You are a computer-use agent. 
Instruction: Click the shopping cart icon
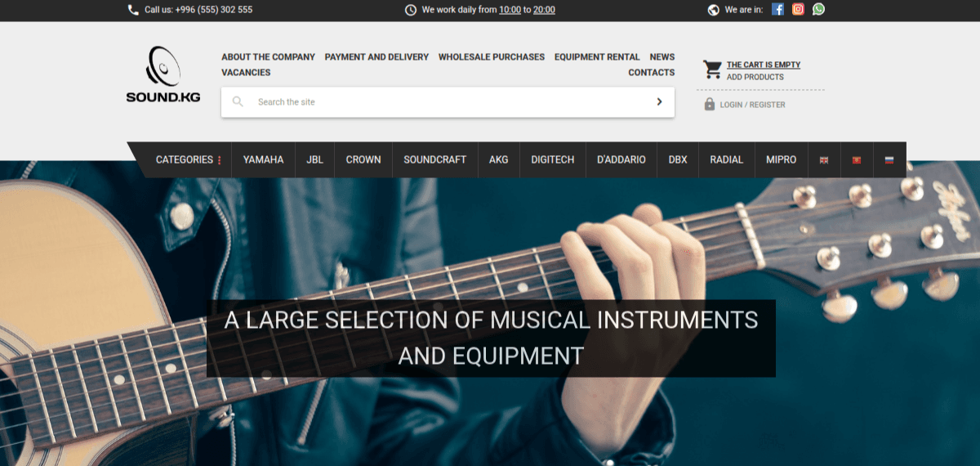(x=712, y=69)
